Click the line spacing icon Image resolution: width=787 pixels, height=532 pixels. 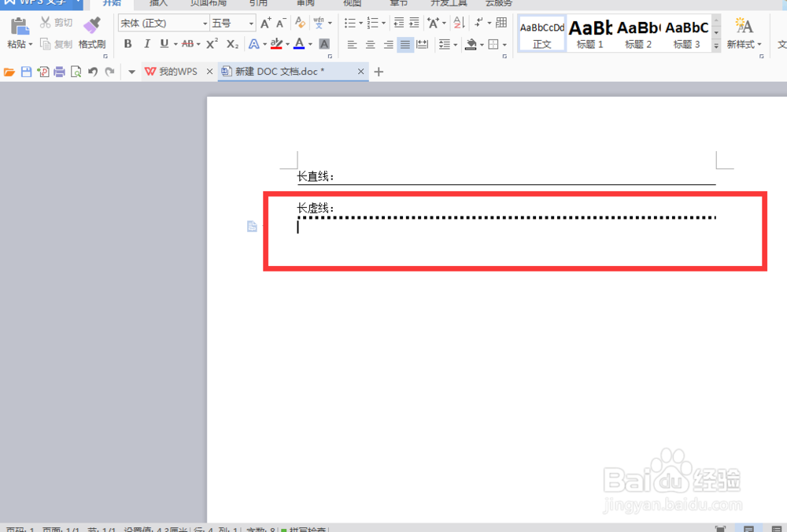point(445,45)
